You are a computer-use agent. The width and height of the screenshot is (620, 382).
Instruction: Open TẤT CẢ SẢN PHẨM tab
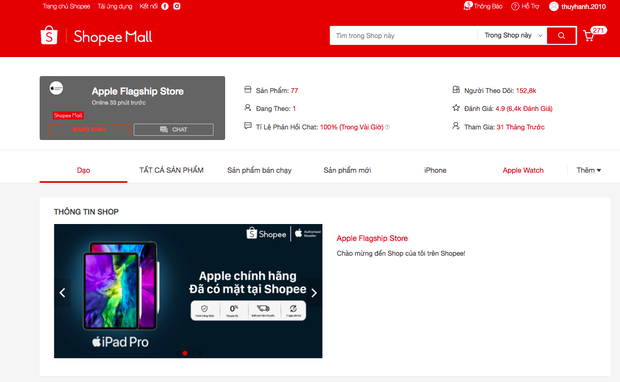171,170
